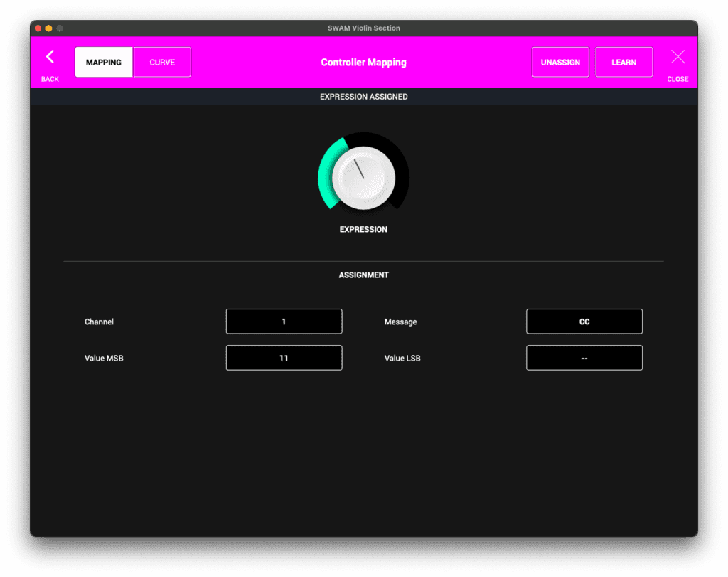728x577 pixels.
Task: Click the Close X icon
Action: click(677, 57)
